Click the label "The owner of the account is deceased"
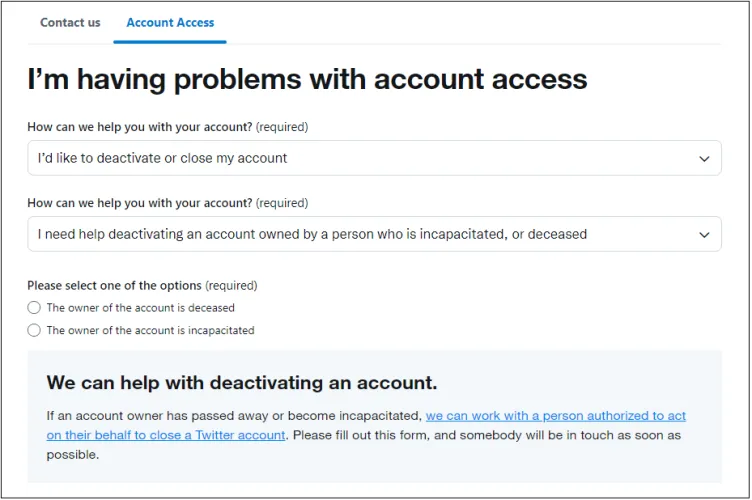This screenshot has width=752, height=500. 140,308
